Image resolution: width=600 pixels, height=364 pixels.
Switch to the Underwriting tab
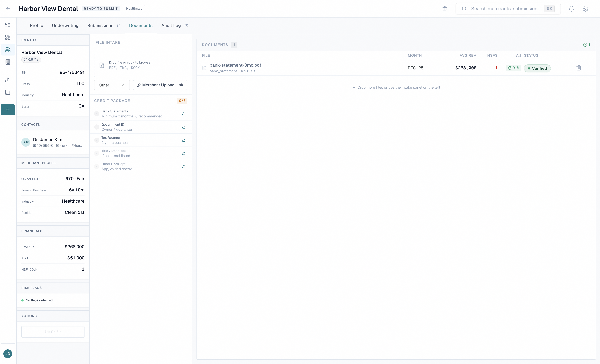click(x=65, y=26)
